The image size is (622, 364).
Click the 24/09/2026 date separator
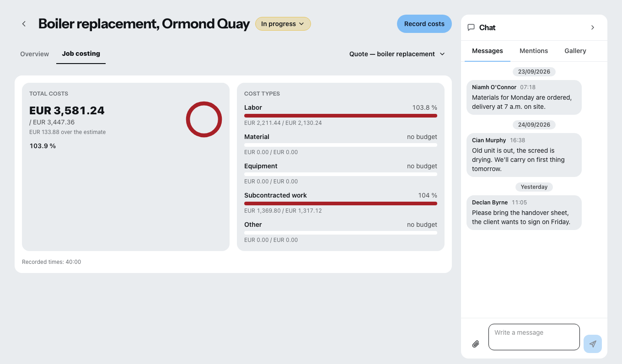coord(534,125)
